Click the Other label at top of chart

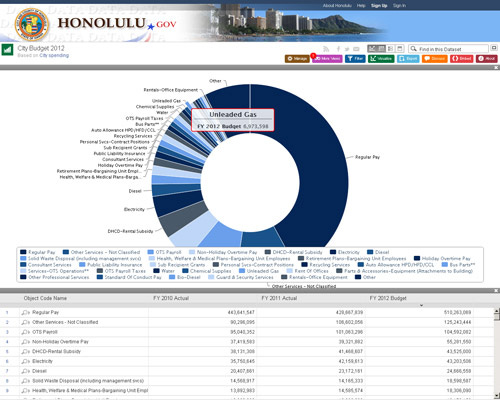[x=215, y=81]
